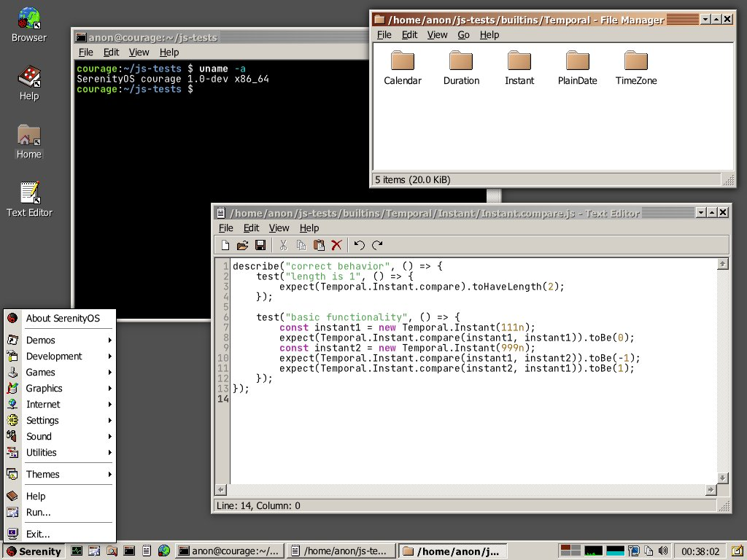Click the volume speaker icon in system tray
747x560 pixels.
662,551
